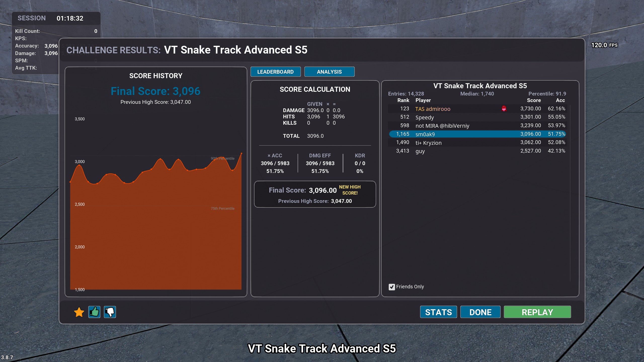Select Speedy's leaderboard entry
Screen dimensions: 644x362
click(477, 117)
